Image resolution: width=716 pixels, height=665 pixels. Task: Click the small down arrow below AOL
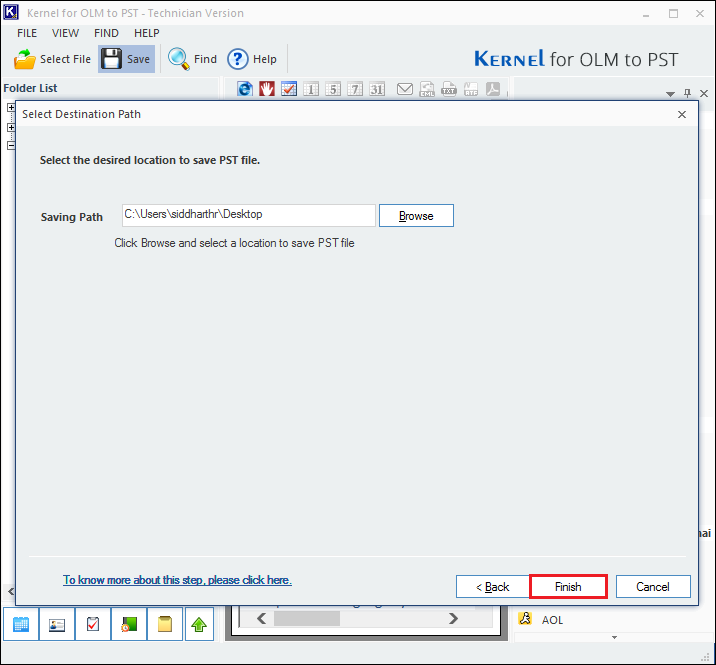tap(615, 637)
